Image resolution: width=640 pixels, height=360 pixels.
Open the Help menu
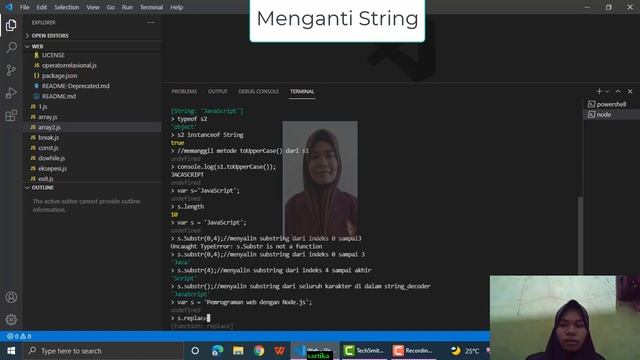[176, 7]
